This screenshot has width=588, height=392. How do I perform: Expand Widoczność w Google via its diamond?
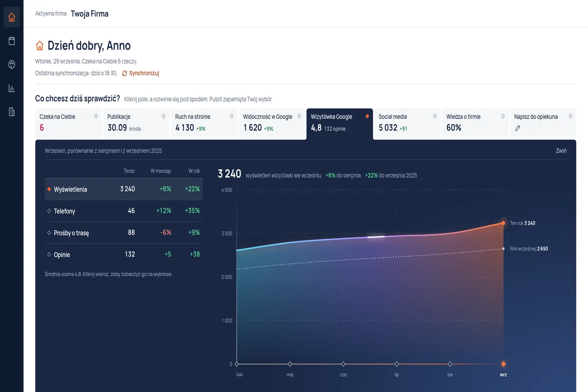pyautogui.click(x=299, y=117)
